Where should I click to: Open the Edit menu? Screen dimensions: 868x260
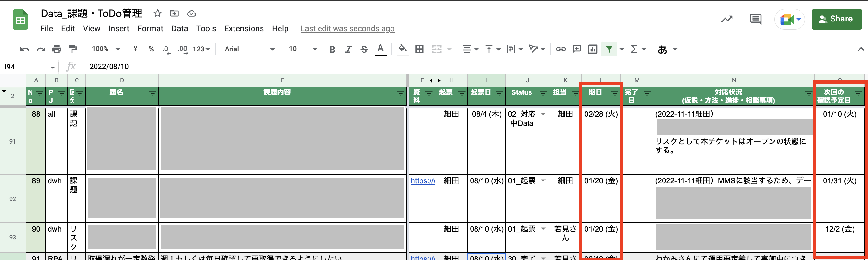click(x=68, y=29)
